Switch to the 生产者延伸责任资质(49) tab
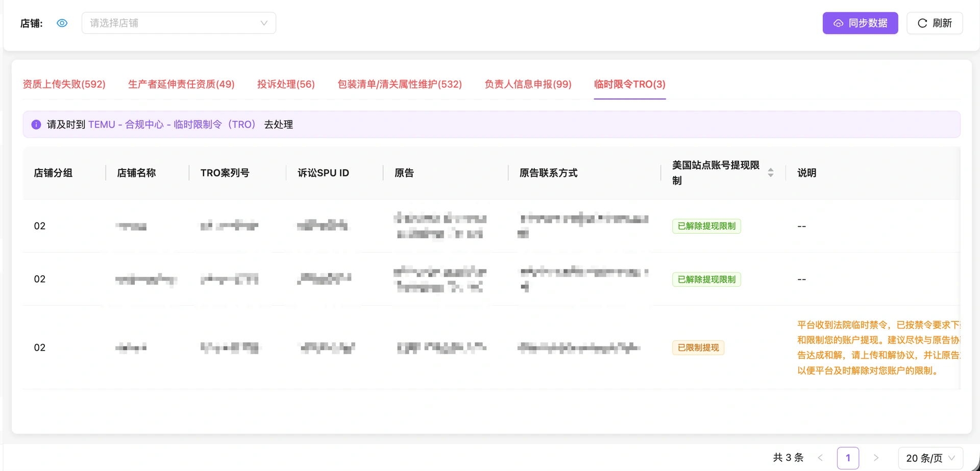This screenshot has height=471, width=980. [181, 84]
